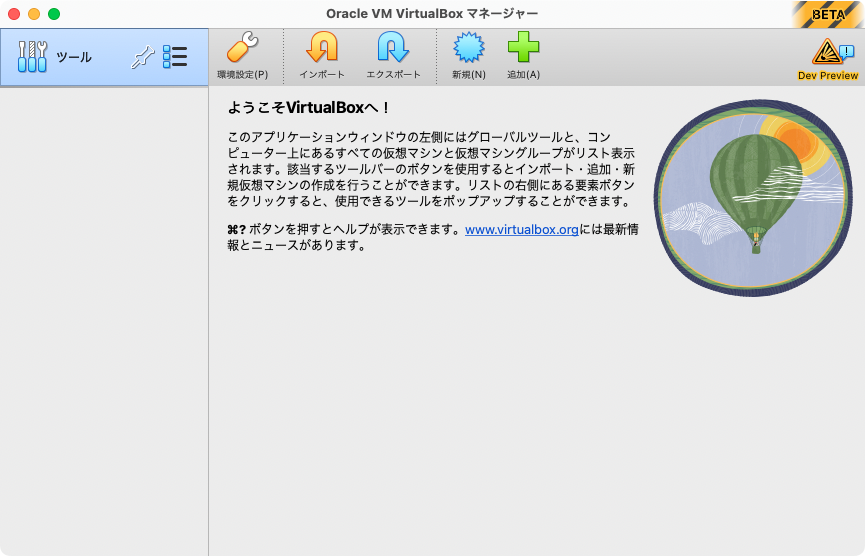Close the VirtualBox window with red button

[x=14, y=14]
